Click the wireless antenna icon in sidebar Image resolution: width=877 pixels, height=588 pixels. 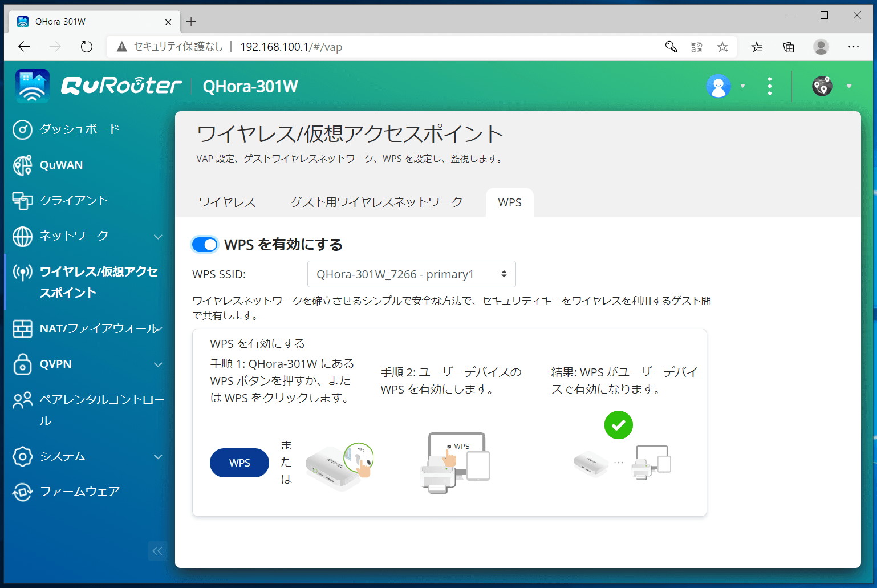pyautogui.click(x=22, y=272)
